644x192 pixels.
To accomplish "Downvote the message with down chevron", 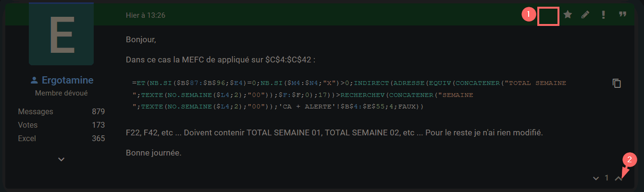I will (596, 178).
